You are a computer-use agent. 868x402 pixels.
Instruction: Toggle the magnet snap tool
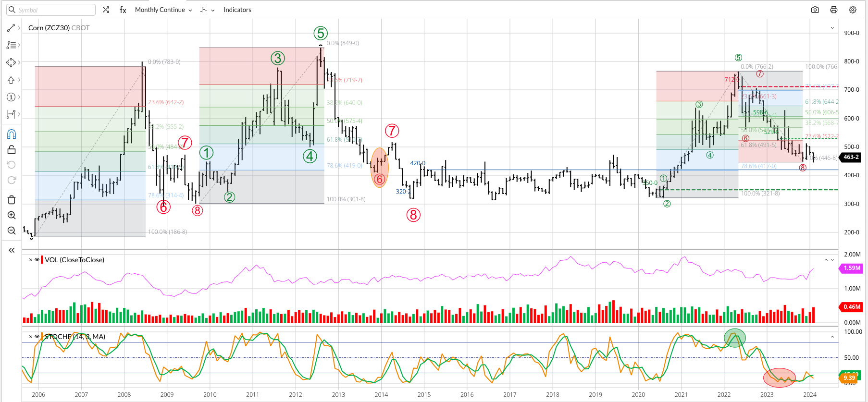12,134
